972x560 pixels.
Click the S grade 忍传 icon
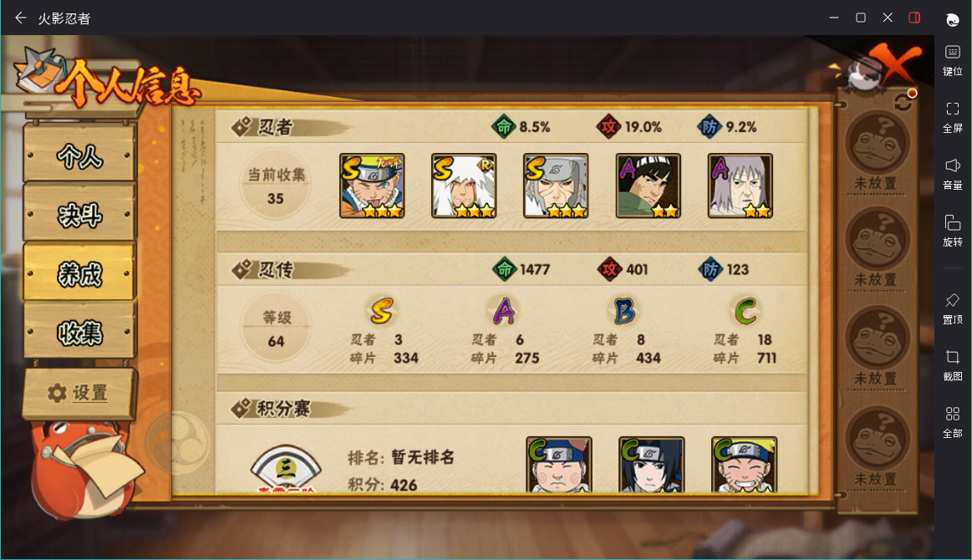point(381,311)
